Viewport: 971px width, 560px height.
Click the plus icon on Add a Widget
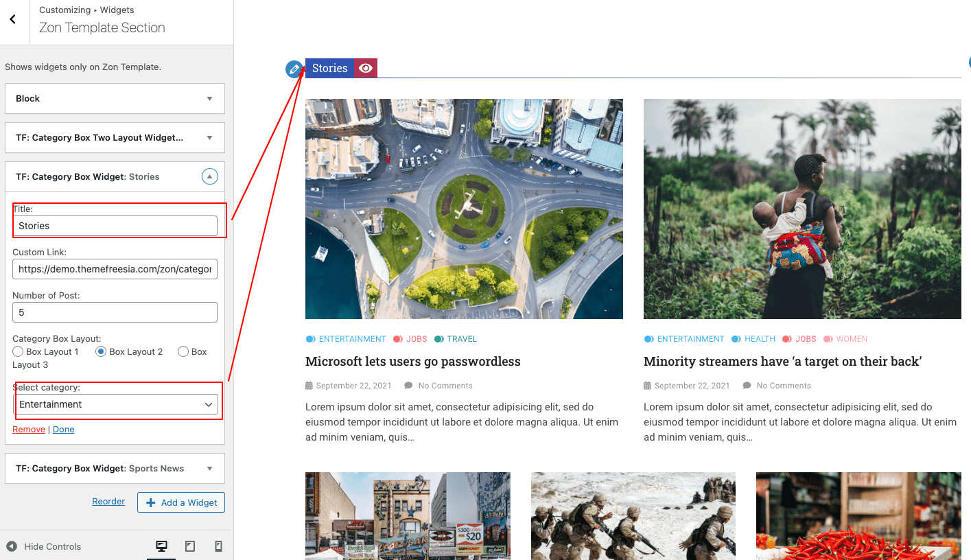(150, 502)
